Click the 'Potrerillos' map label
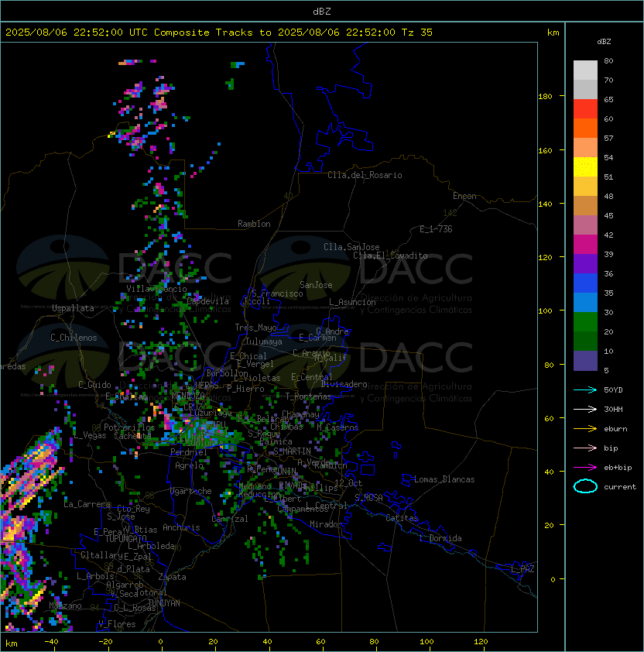Image resolution: width=644 pixels, height=652 pixels. point(129,428)
